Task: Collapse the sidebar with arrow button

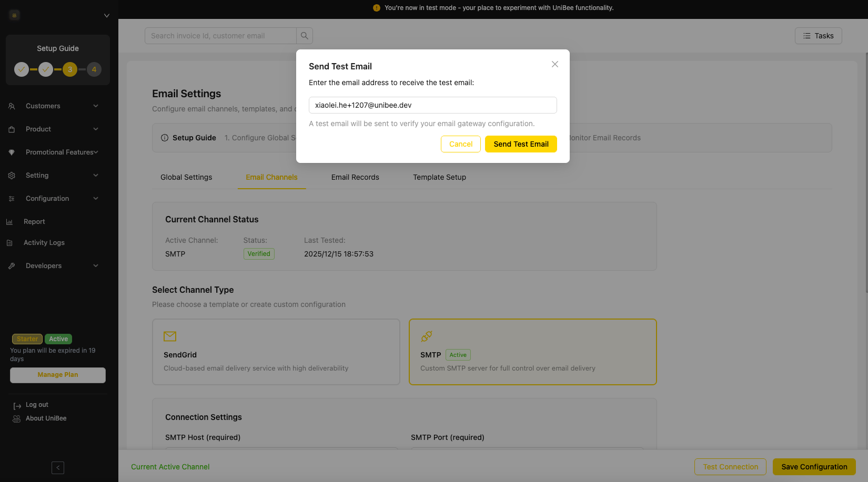Action: pos(58,468)
